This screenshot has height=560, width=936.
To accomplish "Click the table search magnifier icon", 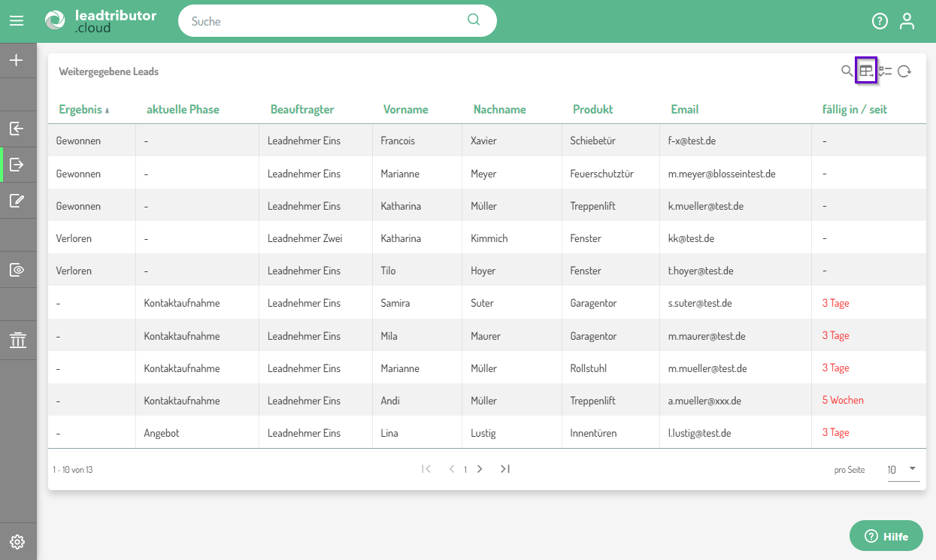I will click(x=847, y=71).
